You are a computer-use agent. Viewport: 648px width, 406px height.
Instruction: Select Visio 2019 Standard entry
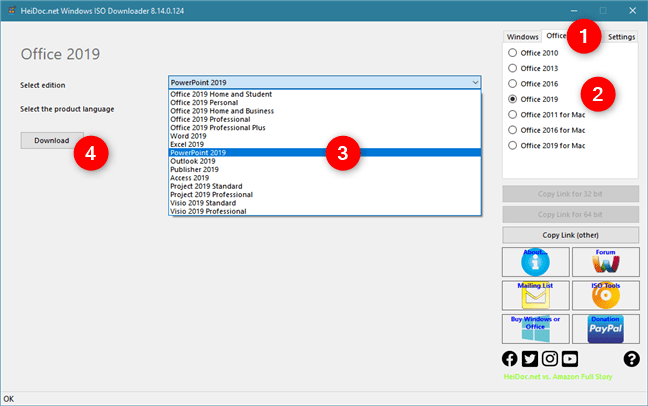click(325, 203)
